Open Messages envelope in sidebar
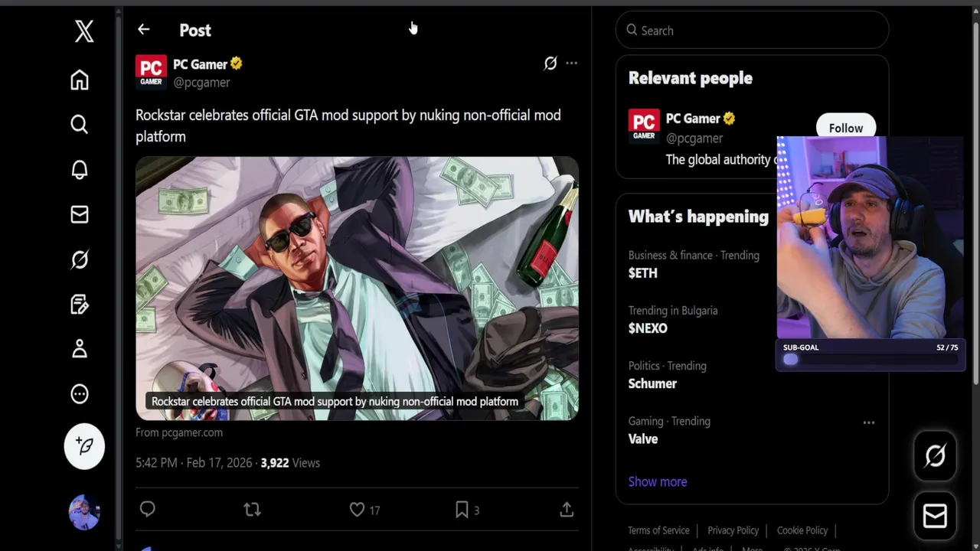Screen dimensions: 980x551 pos(80,215)
